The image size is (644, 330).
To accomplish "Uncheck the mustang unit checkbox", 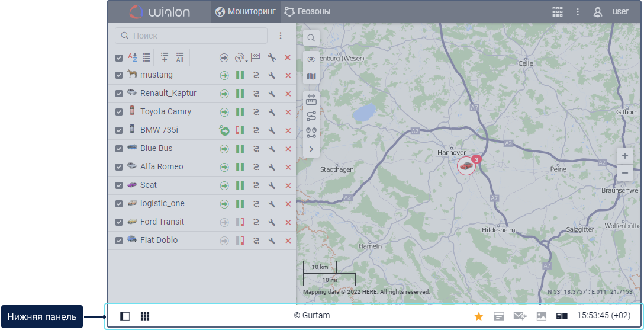I will 119,75.
